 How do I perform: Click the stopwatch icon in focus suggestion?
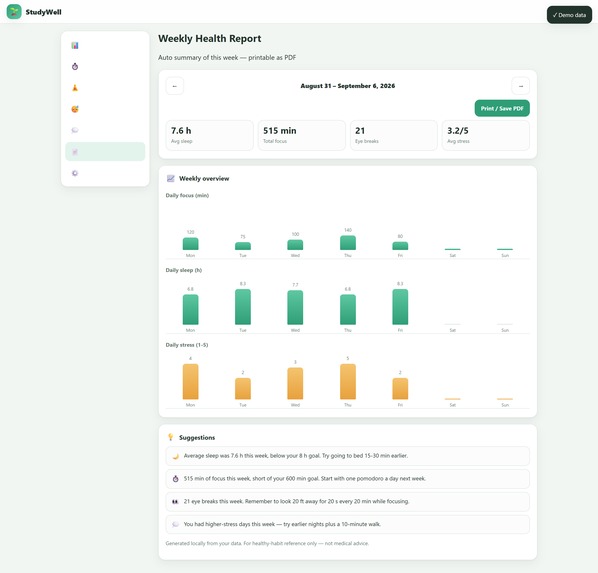click(x=175, y=479)
